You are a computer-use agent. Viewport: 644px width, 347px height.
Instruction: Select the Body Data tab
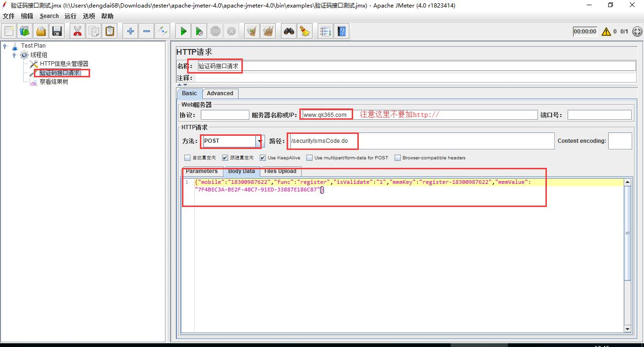coord(241,171)
